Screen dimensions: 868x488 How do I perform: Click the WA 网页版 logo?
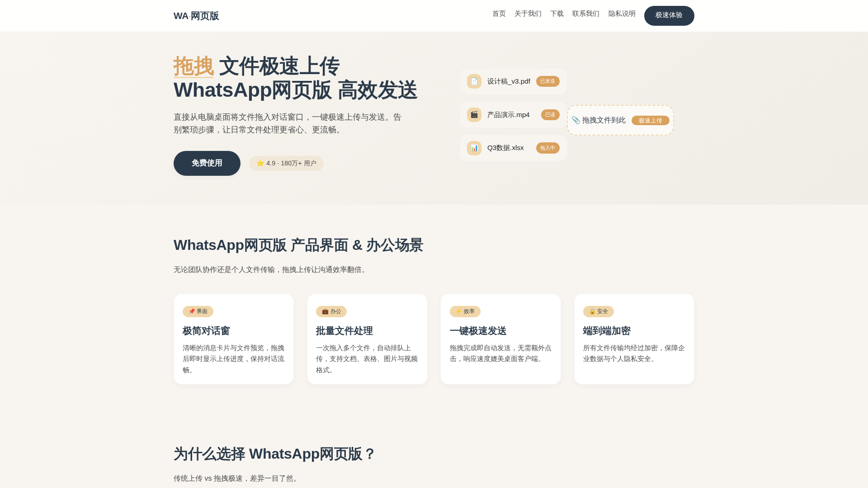click(196, 16)
